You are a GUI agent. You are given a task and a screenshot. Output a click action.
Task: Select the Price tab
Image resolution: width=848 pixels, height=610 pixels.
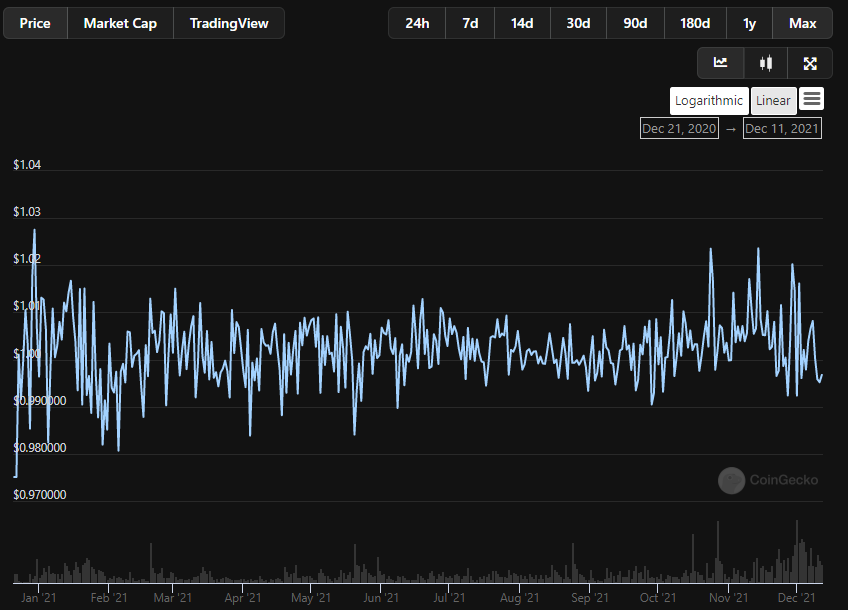(35, 23)
